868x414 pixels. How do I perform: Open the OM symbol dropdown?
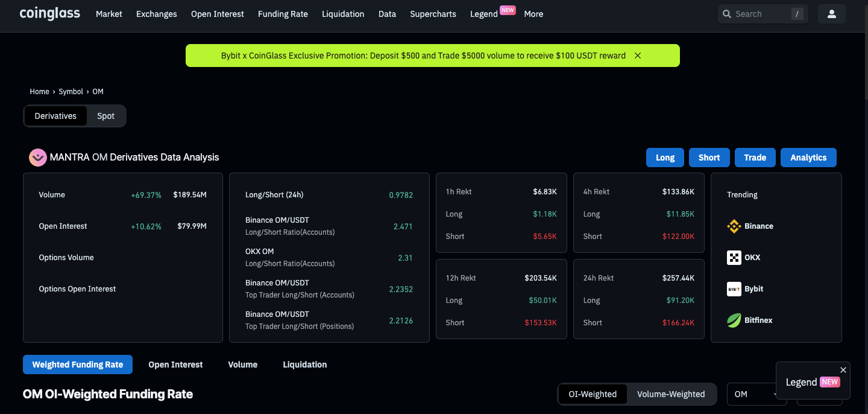(756, 394)
